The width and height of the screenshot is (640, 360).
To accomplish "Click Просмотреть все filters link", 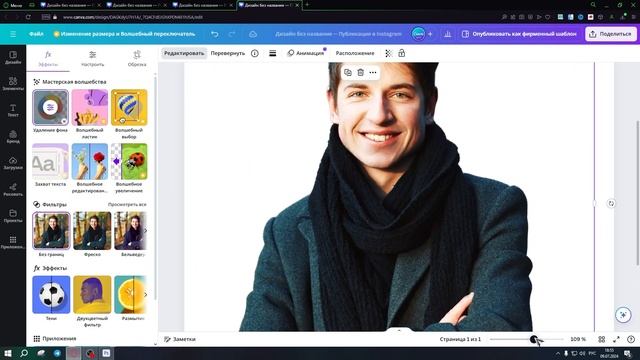I will [x=127, y=204].
